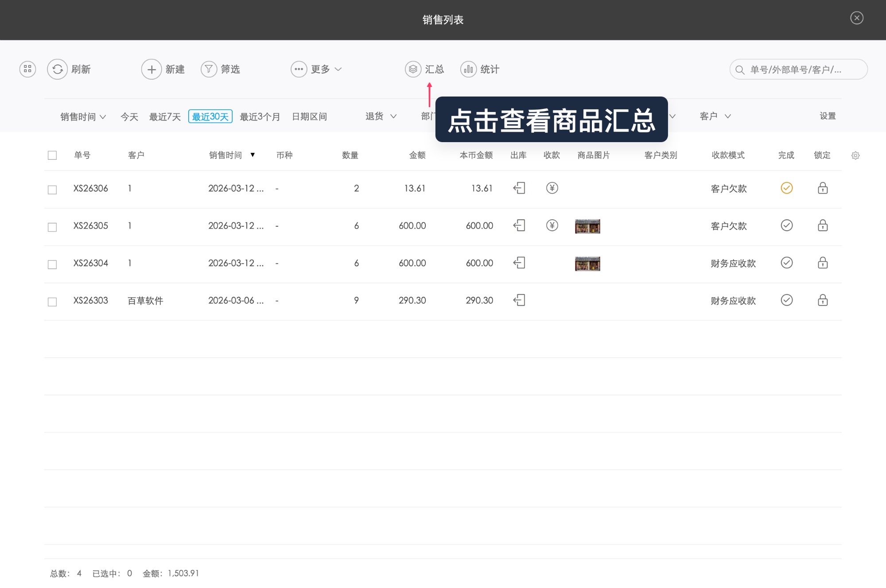This screenshot has width=886, height=588.
Task: Click the outbound 出库 icon on order XS26306
Action: pos(519,188)
